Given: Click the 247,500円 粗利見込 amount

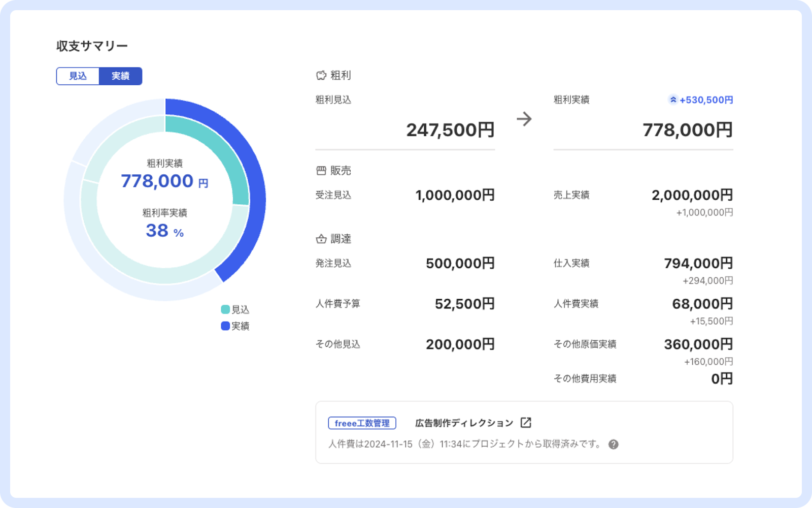Looking at the screenshot, I should tap(450, 130).
